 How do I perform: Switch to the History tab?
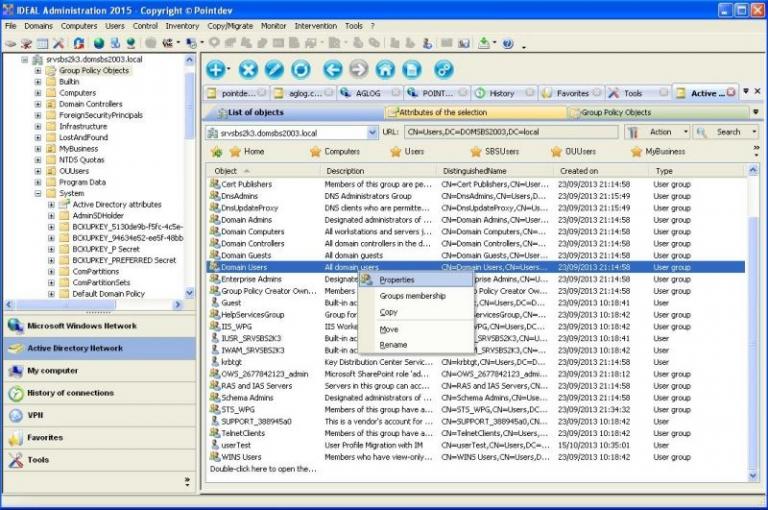pos(502,93)
